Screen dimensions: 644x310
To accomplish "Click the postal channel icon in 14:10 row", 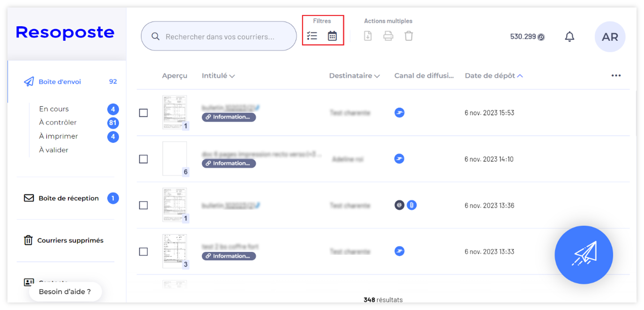I will click(399, 159).
